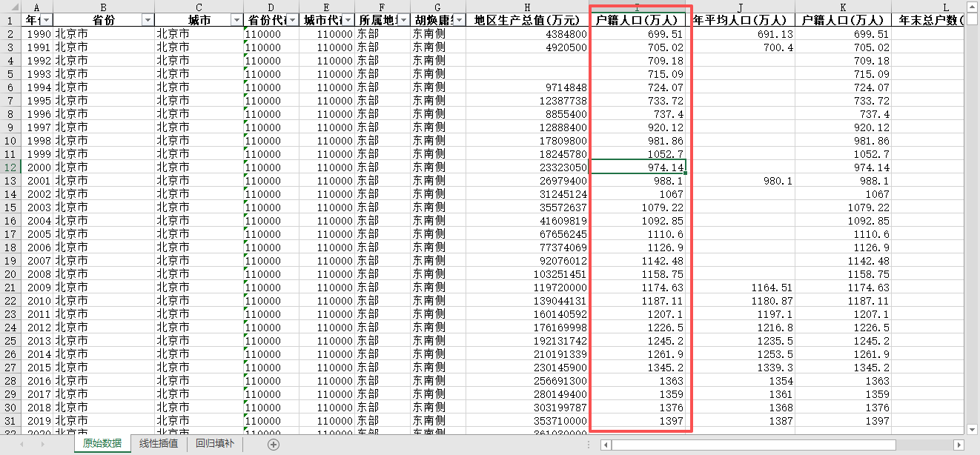Click the horizontal scrollbar left arrow
The height and width of the screenshot is (455, 980).
pyautogui.click(x=606, y=445)
